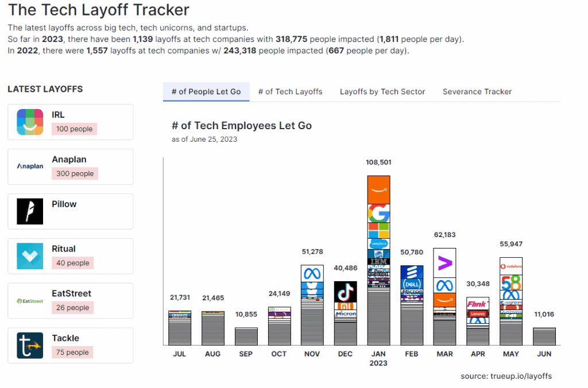Click the September bar in the chart
This screenshot has width=588, height=388.
(x=246, y=336)
